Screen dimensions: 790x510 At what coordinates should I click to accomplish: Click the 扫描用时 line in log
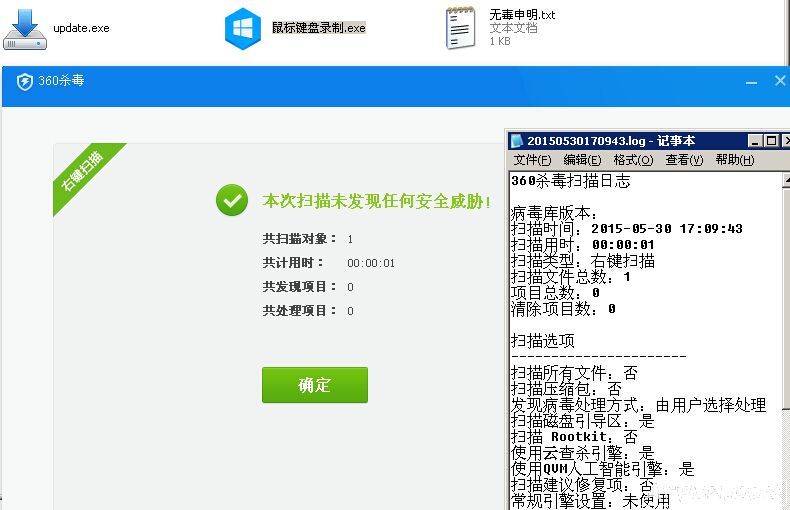click(583, 245)
